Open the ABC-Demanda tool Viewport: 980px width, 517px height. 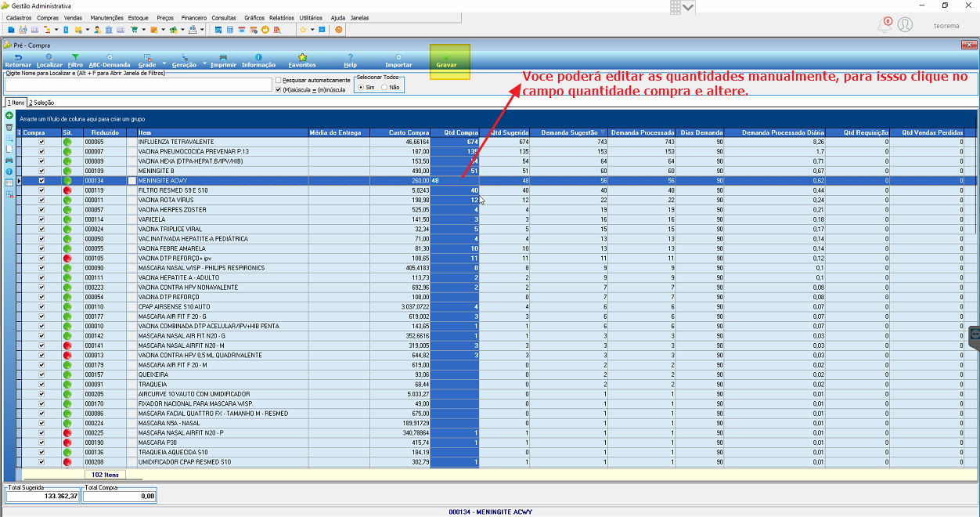coord(109,60)
